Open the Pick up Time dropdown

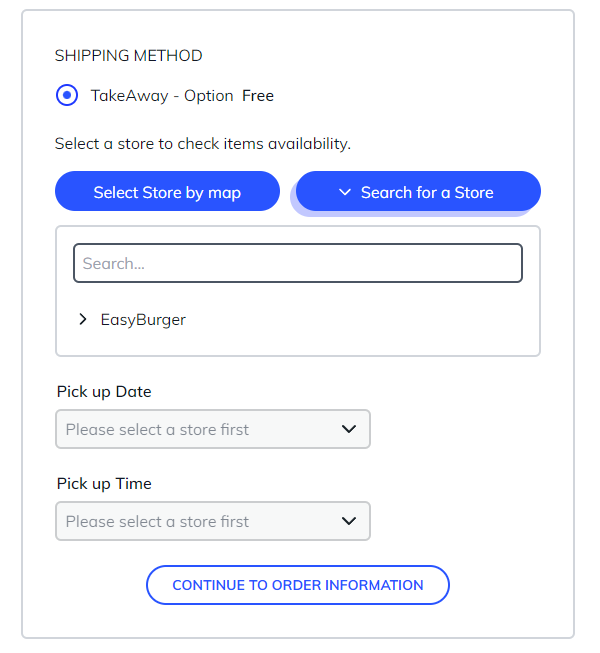pyautogui.click(x=200, y=521)
